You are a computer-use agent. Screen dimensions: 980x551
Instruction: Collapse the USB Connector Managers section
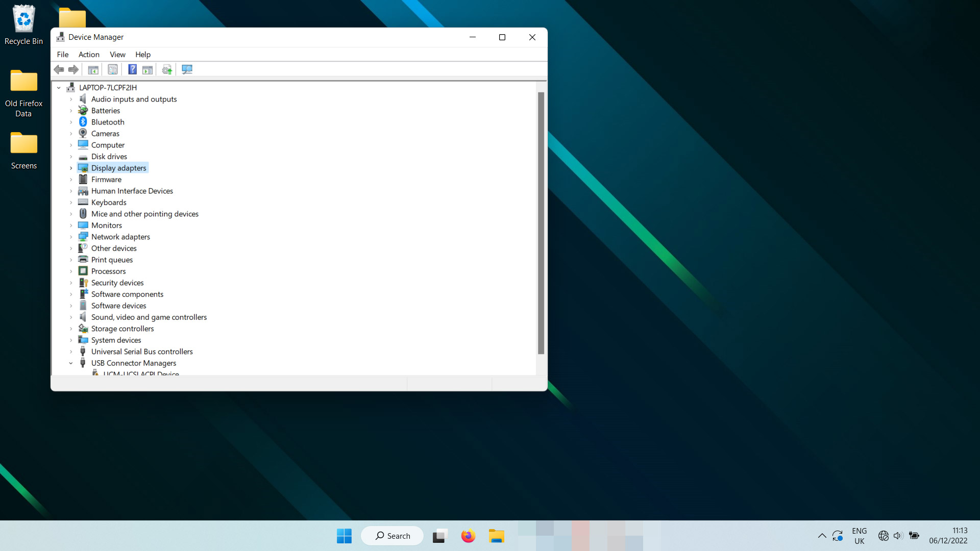71,363
